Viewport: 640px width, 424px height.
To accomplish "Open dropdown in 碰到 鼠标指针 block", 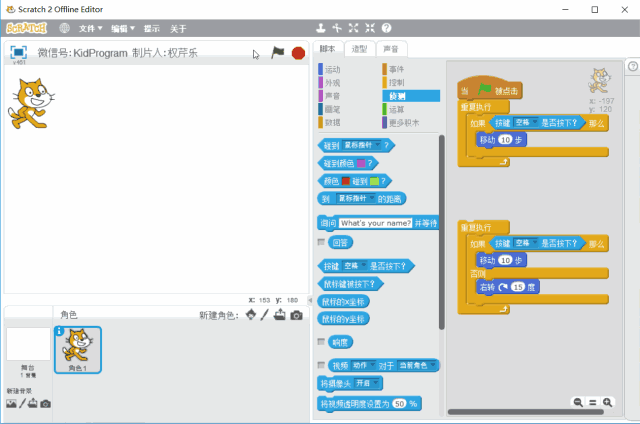I will point(379,145).
